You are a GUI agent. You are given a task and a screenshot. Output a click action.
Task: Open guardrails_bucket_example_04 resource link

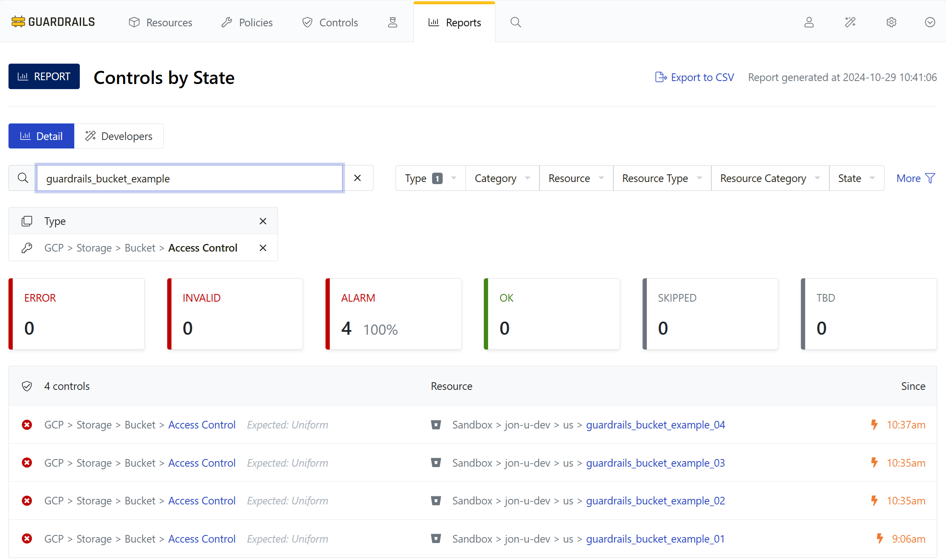pyautogui.click(x=655, y=425)
